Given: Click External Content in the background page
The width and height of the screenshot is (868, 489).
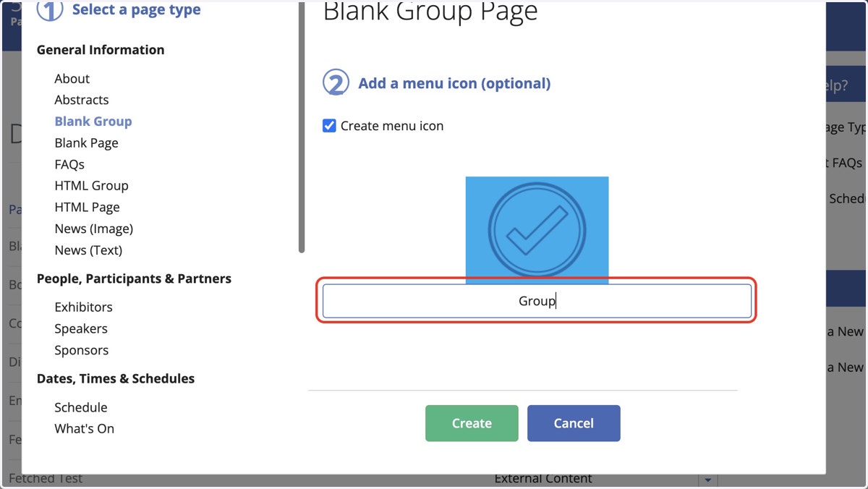Looking at the screenshot, I should (543, 478).
